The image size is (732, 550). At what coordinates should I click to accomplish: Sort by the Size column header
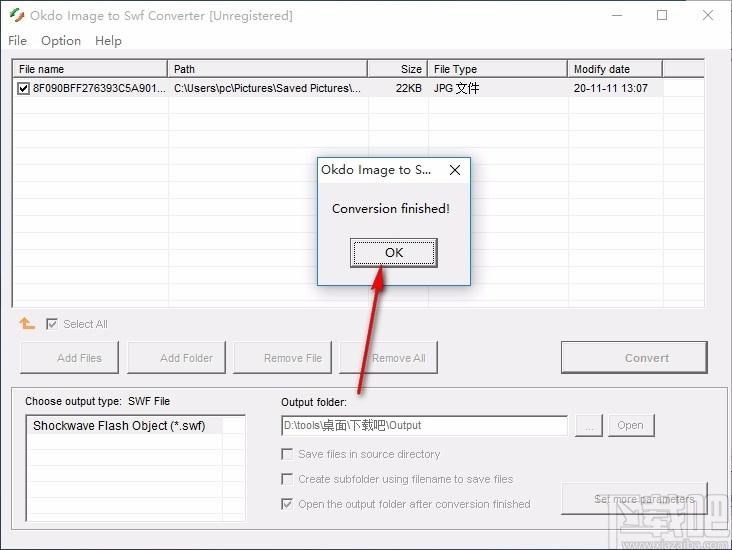[x=398, y=69]
